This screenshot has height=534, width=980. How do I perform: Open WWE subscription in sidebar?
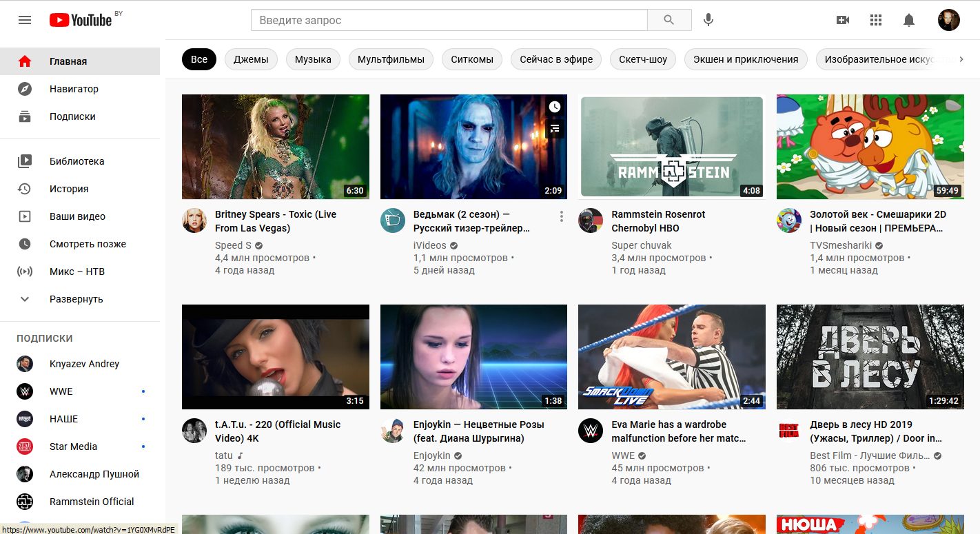click(x=80, y=391)
